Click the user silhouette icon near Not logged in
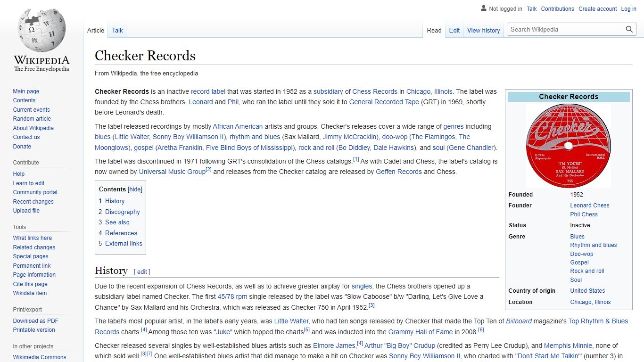This screenshot has width=644, height=362. (483, 8)
